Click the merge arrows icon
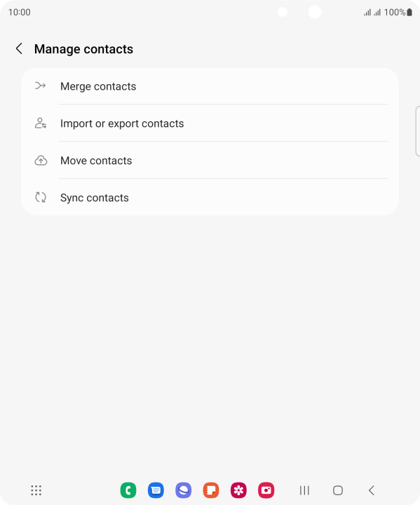Viewport: 420px width, 505px height. coord(41,86)
